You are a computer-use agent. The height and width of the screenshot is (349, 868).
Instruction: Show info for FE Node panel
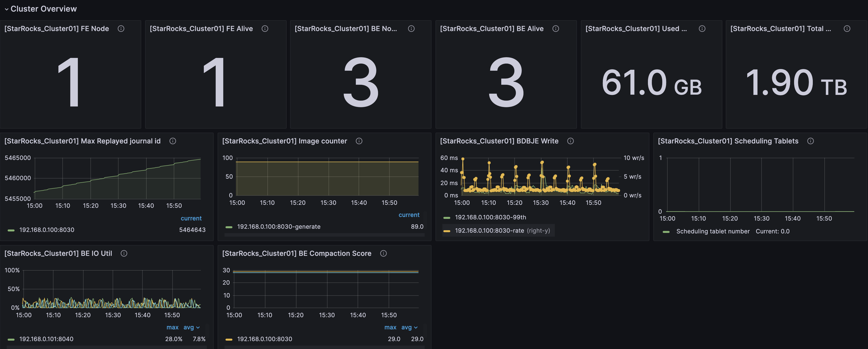coord(121,29)
